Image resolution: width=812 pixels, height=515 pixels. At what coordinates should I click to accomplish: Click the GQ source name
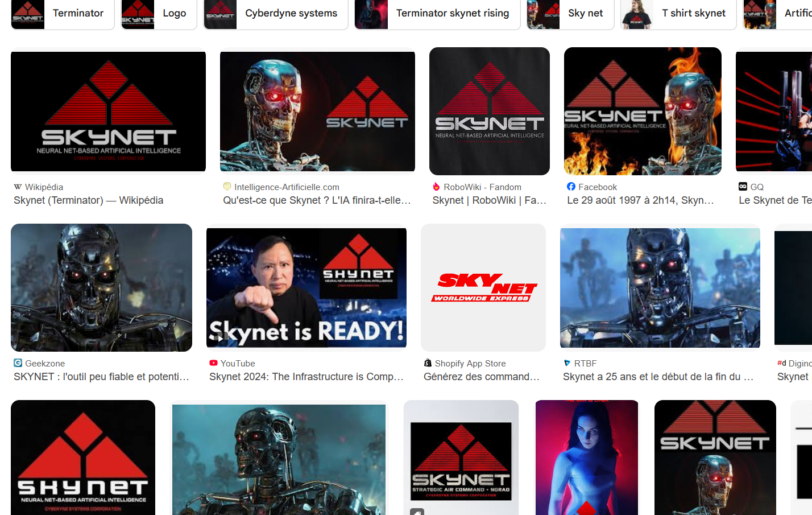pyautogui.click(x=757, y=187)
